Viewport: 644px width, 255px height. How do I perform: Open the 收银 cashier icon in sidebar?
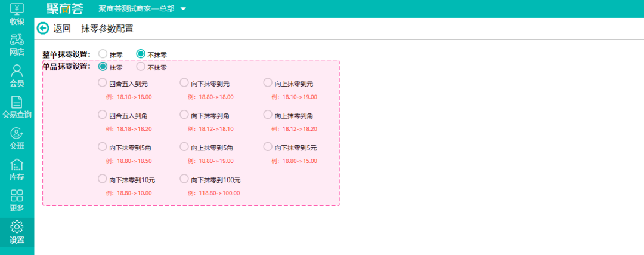(x=17, y=10)
